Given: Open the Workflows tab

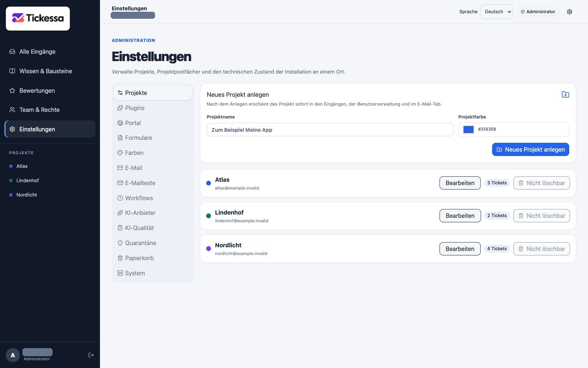Looking at the screenshot, I should tap(153, 198).
